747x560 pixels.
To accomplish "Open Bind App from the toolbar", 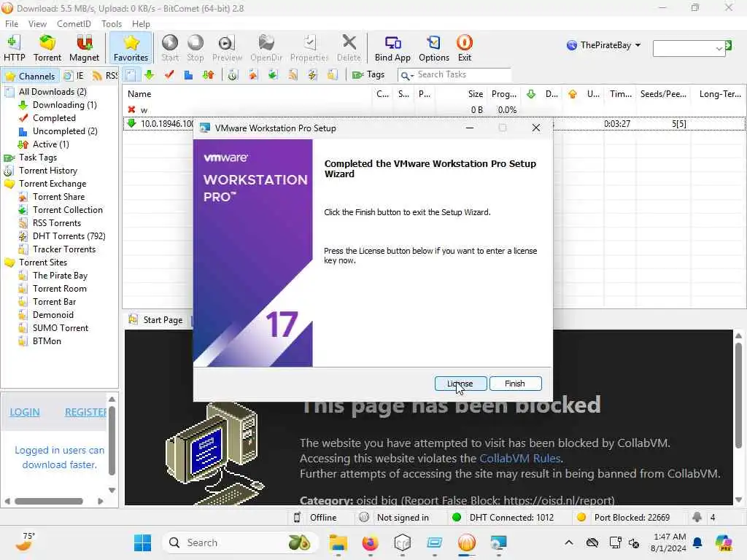I will point(392,48).
